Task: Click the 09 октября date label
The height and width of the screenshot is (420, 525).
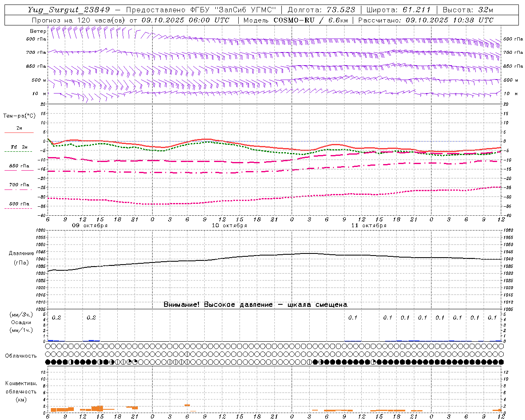Action: click(90, 226)
